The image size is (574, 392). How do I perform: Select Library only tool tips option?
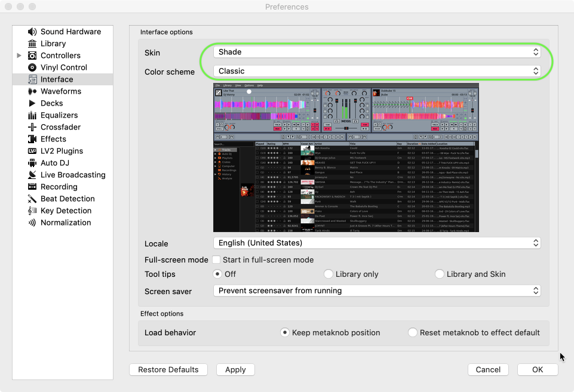329,274
